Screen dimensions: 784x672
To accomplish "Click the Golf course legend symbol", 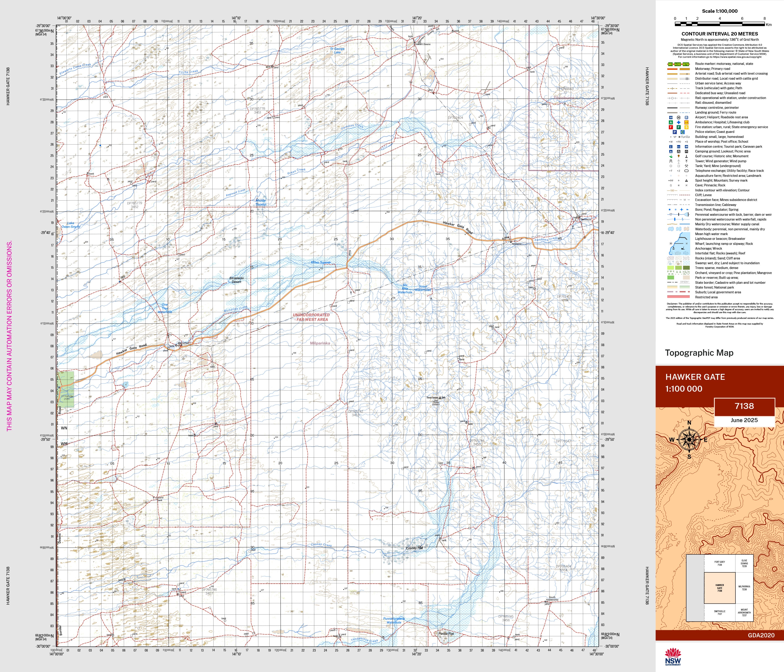I will click(x=671, y=156).
